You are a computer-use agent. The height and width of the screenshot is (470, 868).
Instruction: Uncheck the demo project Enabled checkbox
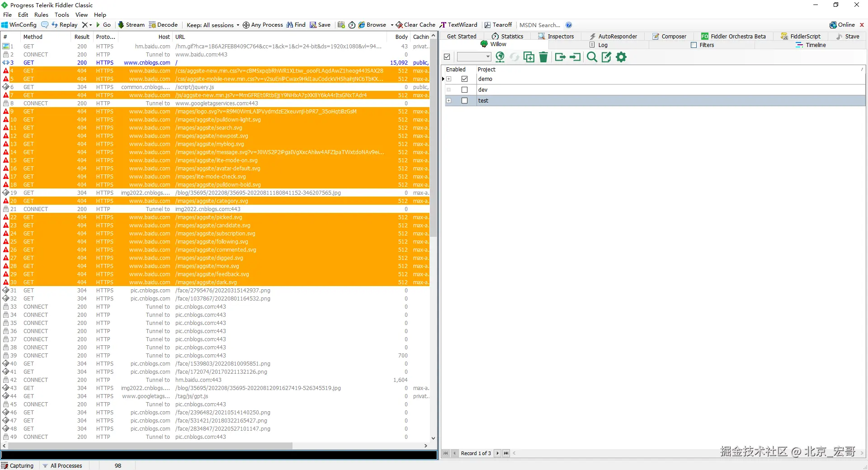coord(464,79)
